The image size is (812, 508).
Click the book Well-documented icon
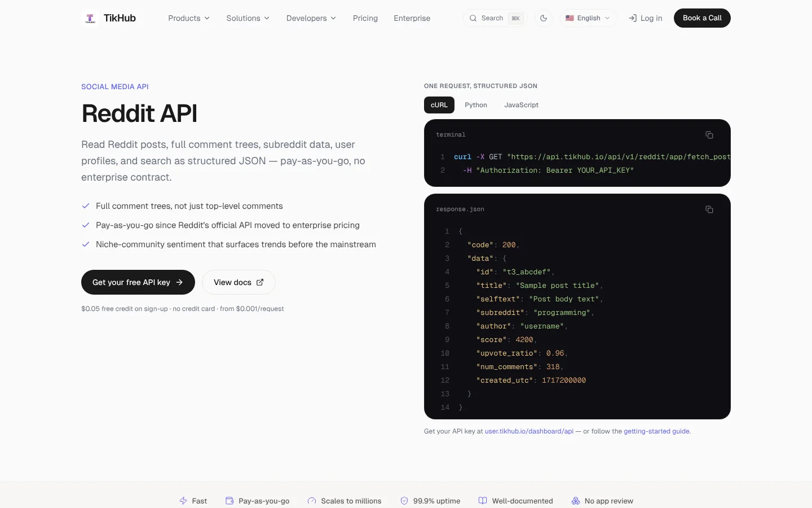click(x=483, y=501)
